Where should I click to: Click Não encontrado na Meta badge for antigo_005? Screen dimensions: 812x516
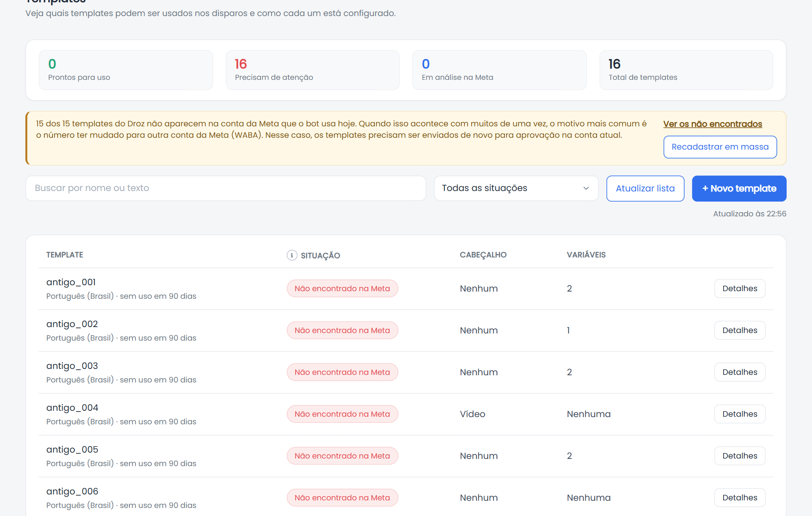coord(342,456)
